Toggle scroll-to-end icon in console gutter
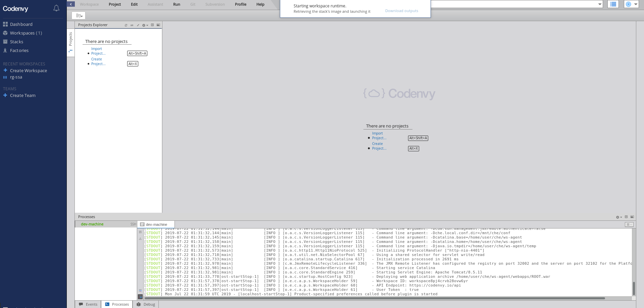The width and height of the screenshot is (644, 308). [x=140, y=291]
